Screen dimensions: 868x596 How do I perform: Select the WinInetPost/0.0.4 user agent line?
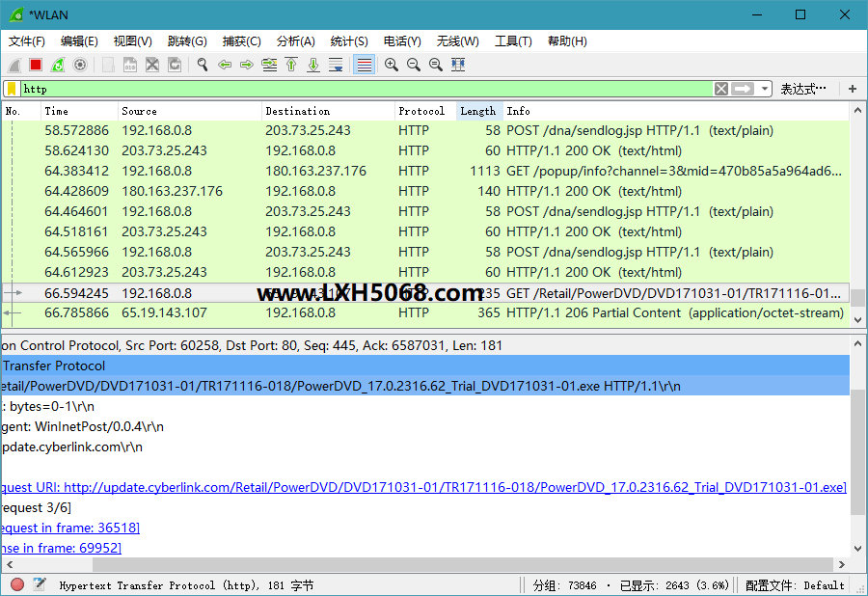click(x=425, y=426)
